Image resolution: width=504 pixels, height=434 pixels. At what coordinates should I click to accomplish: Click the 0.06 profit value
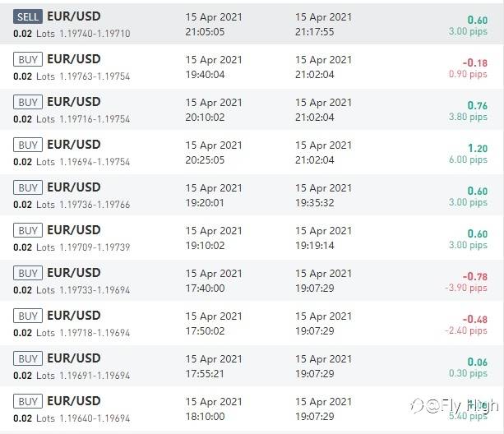click(477, 362)
